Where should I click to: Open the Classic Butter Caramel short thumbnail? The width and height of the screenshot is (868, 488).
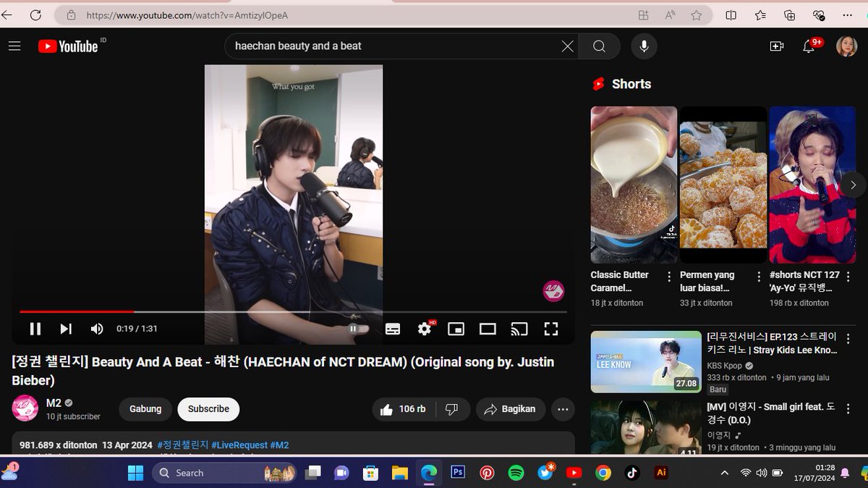(x=634, y=185)
